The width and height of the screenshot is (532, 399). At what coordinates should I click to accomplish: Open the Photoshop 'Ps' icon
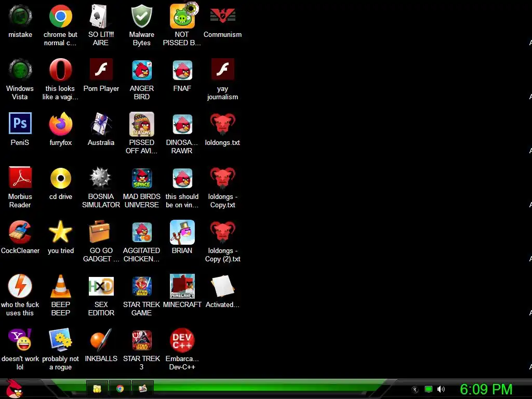point(20,124)
